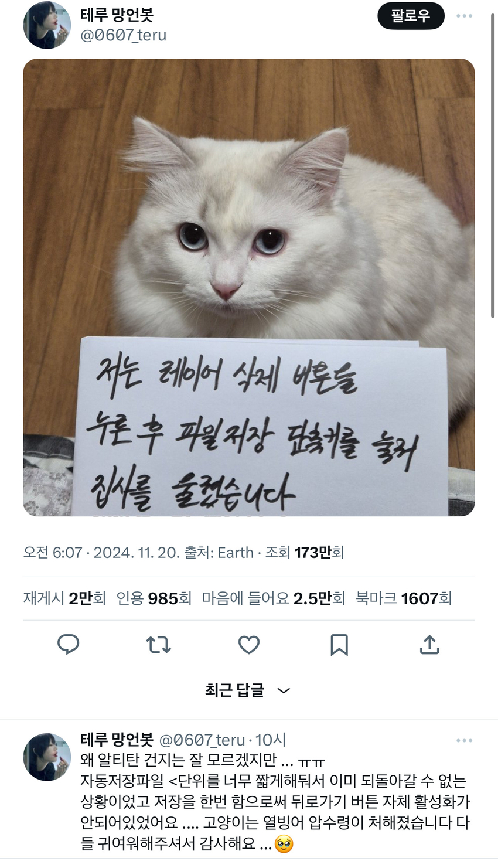Open the reply author's avatar image
498x868 pixels.
click(47, 757)
